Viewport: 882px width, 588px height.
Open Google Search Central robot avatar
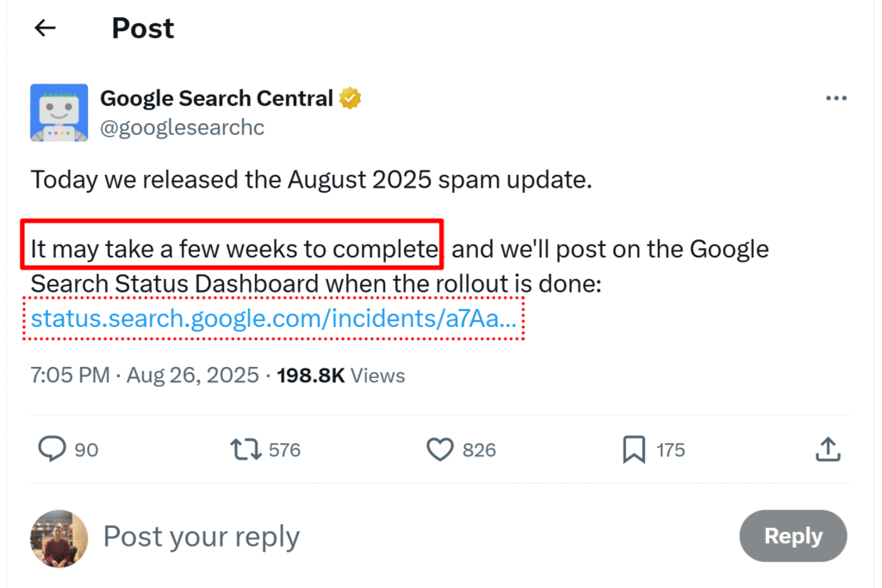point(59,113)
